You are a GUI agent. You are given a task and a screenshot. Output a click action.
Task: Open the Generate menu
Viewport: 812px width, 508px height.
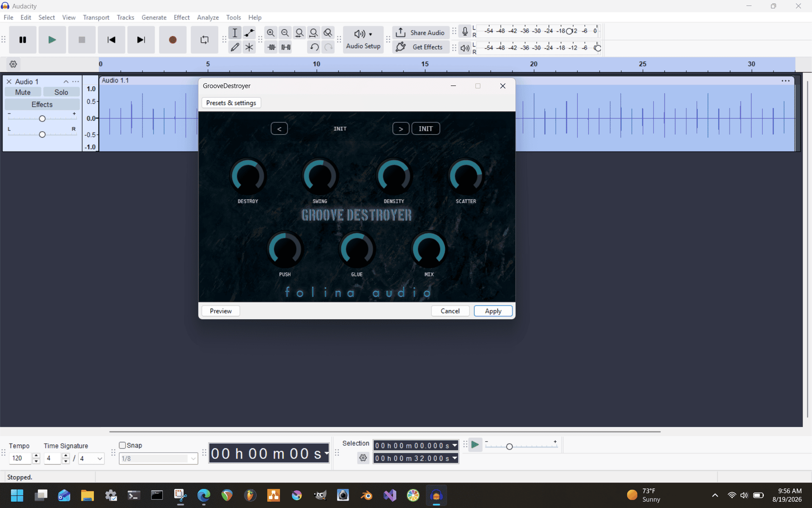[x=154, y=17]
